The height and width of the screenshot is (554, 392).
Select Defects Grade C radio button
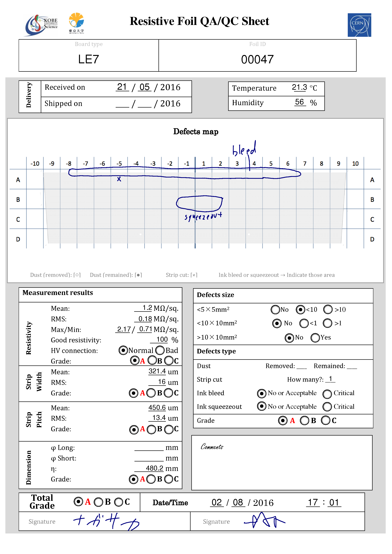click(325, 420)
